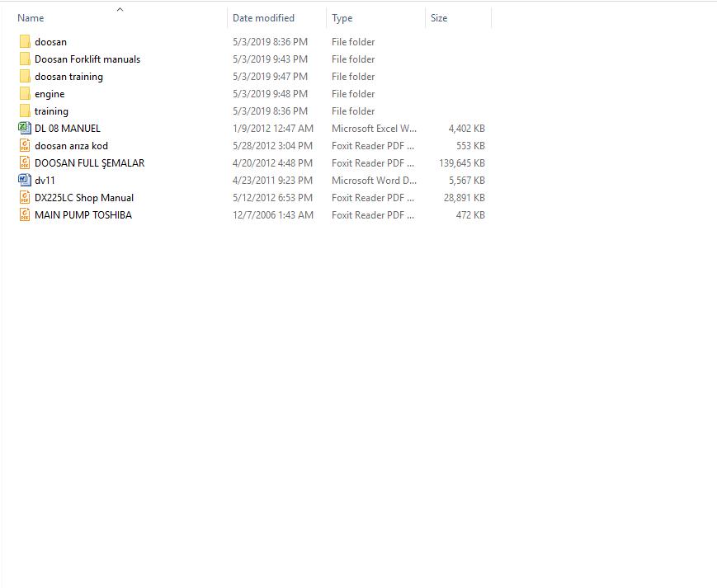Screen dimensions: 717x588
Task: Click the date '5/3/2019 9:47 PM'
Action: click(x=271, y=77)
